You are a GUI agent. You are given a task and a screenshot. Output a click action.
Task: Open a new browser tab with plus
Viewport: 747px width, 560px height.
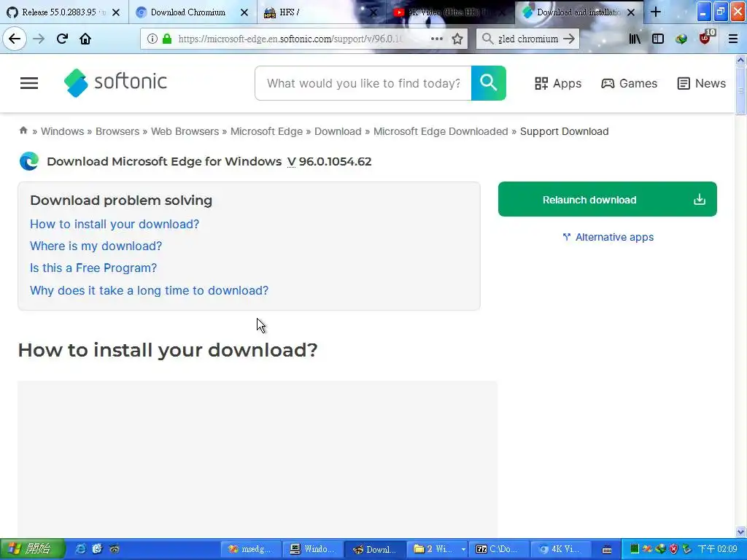pos(656,12)
